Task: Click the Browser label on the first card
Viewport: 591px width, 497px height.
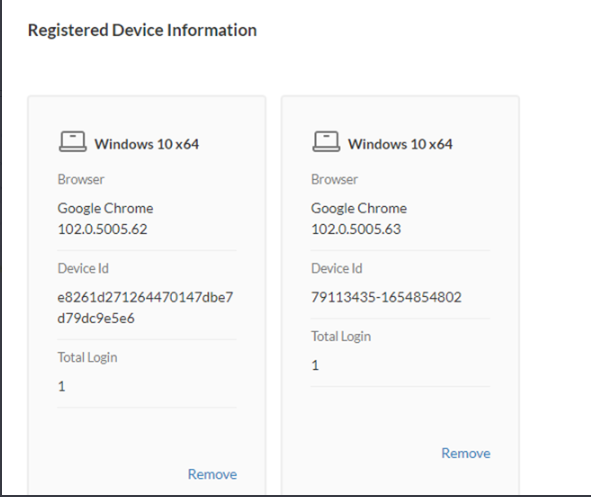Action: pos(81,179)
